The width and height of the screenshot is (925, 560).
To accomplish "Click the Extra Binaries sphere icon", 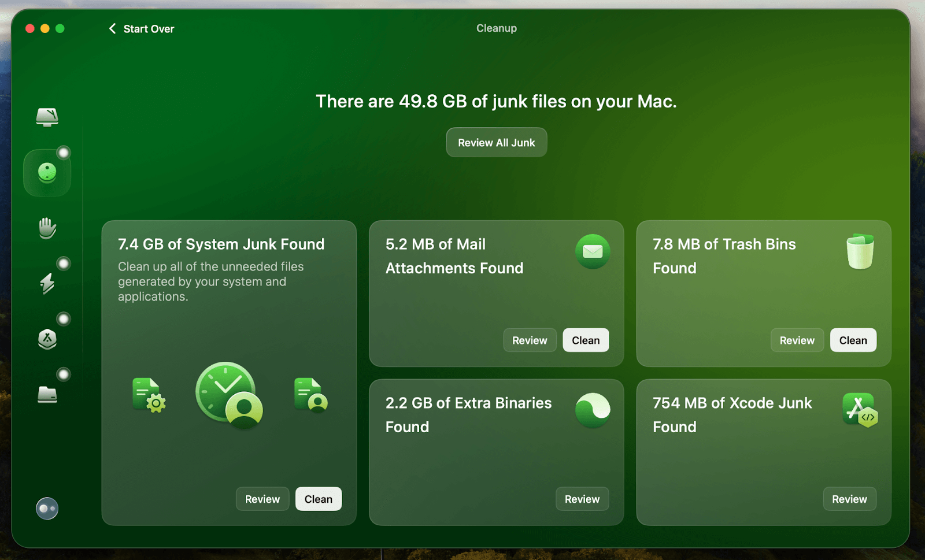I will coord(593,409).
